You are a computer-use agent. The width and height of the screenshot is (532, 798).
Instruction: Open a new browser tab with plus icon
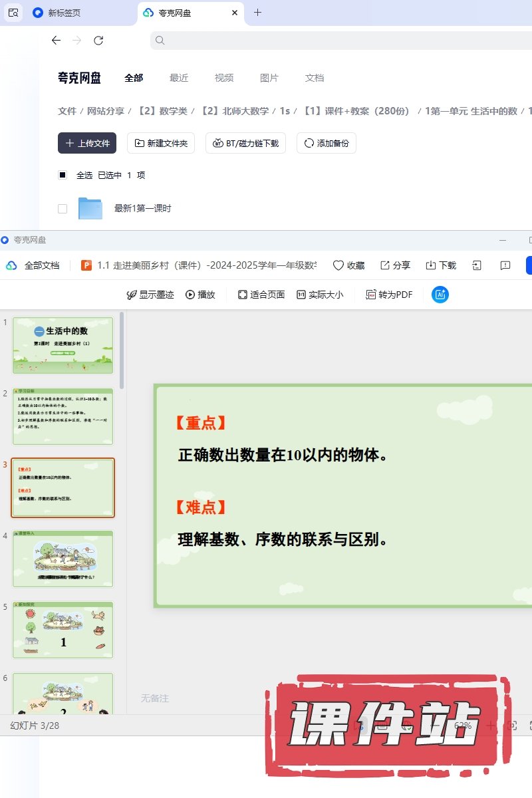click(258, 13)
